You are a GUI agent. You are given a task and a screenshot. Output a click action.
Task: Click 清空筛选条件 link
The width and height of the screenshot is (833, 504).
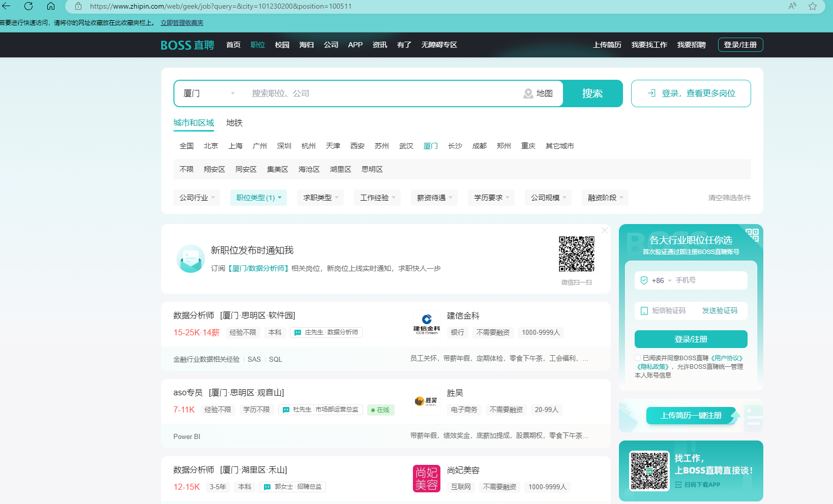pos(729,198)
